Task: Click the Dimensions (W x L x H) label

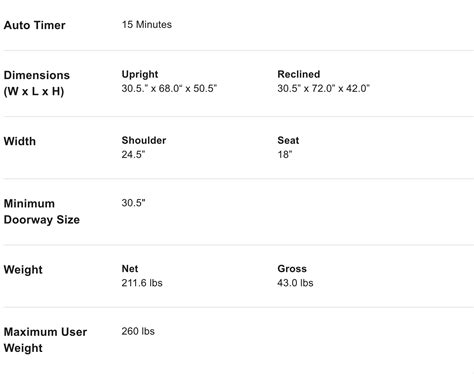Action: coord(37,83)
